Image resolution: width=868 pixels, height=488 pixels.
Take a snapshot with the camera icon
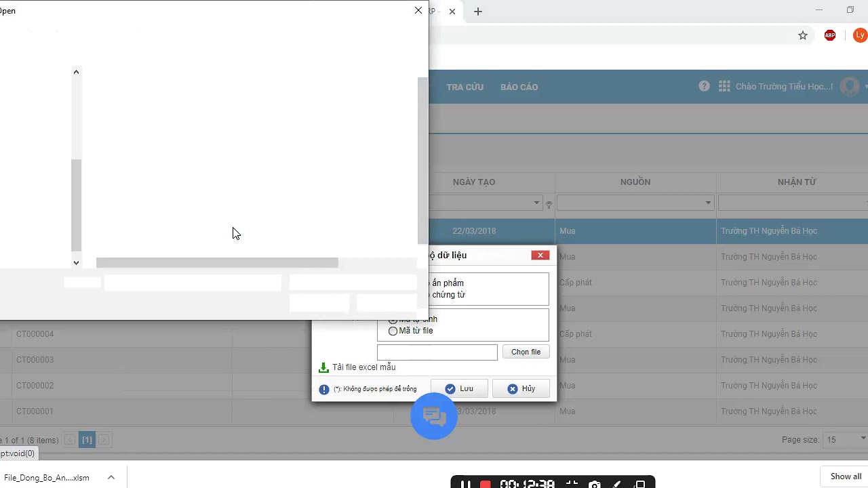(595, 485)
